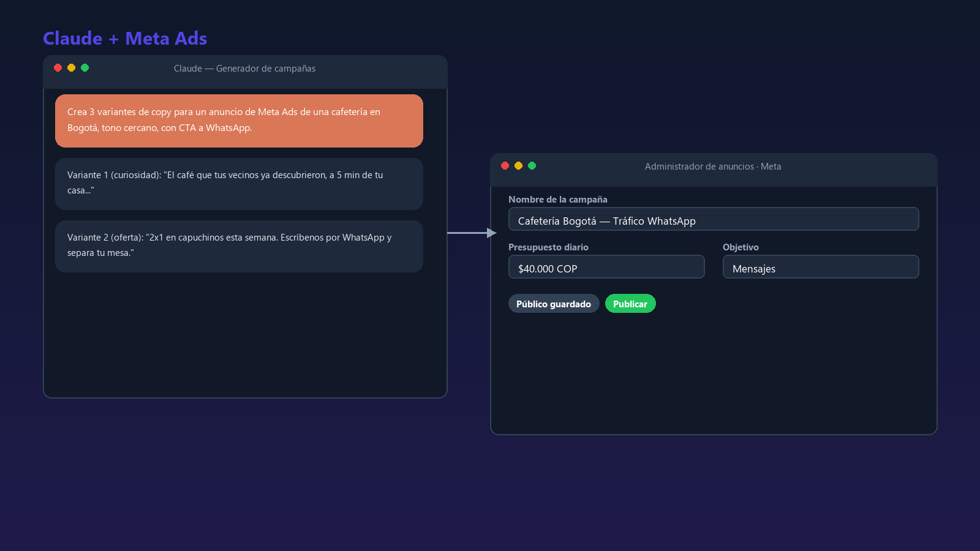Click the Público guardado button
The image size is (980, 551).
[x=554, y=304]
